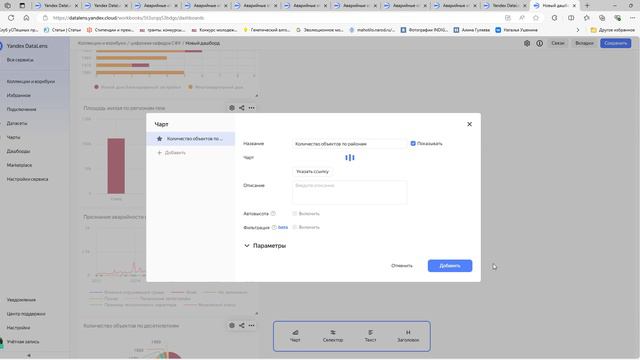Click the address bar URL
Image resolution: width=640 pixels, height=360 pixels.
128,18
